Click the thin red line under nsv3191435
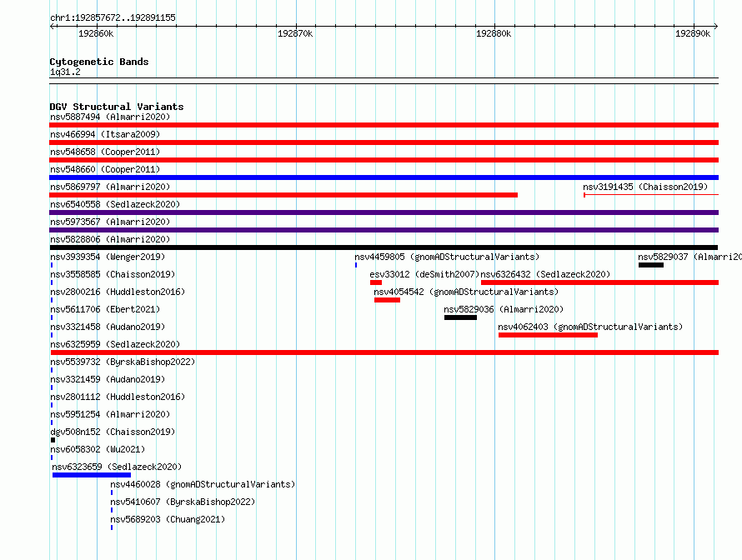The width and height of the screenshot is (742, 560). click(651, 195)
